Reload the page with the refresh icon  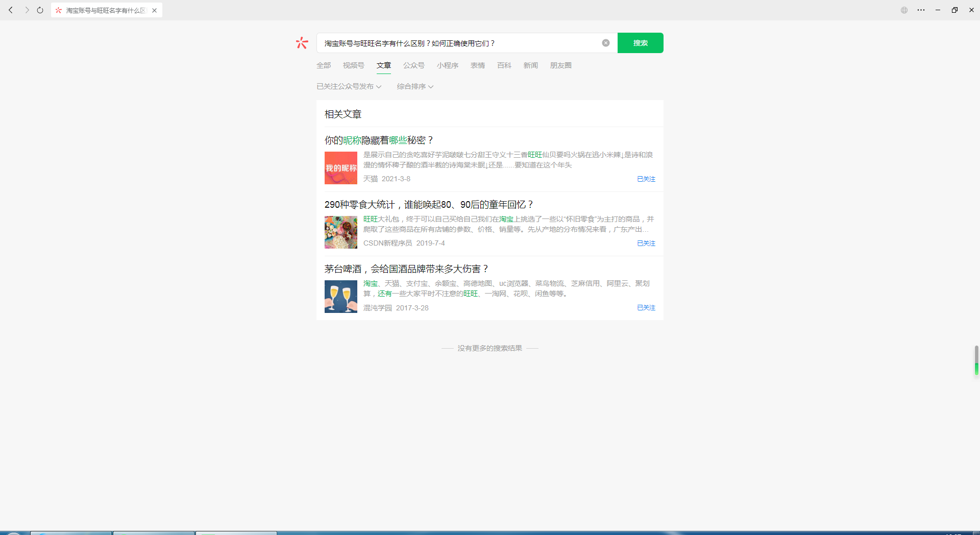tap(40, 10)
